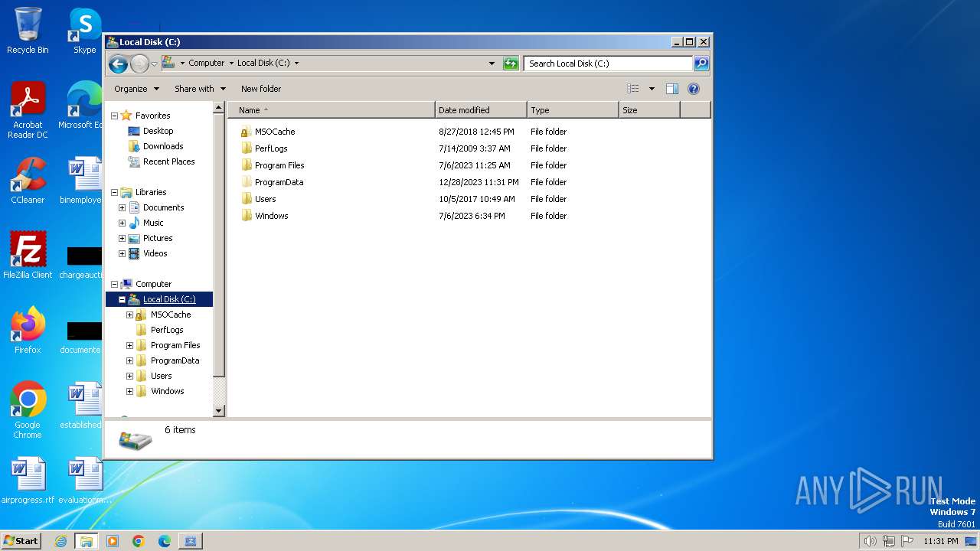Screen dimensions: 980x551
Task: Toggle the preview pane icon
Action: (x=672, y=89)
